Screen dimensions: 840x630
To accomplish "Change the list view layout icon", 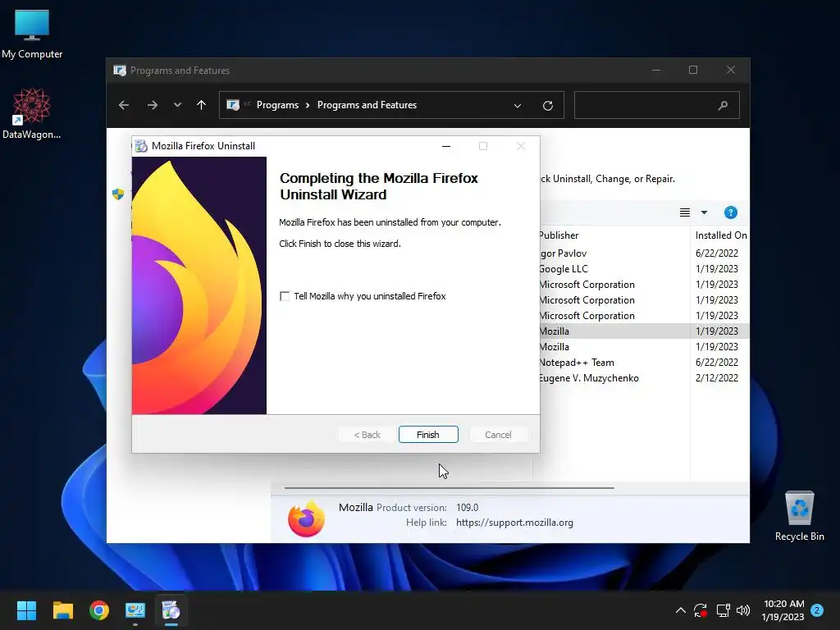I will tap(685, 212).
